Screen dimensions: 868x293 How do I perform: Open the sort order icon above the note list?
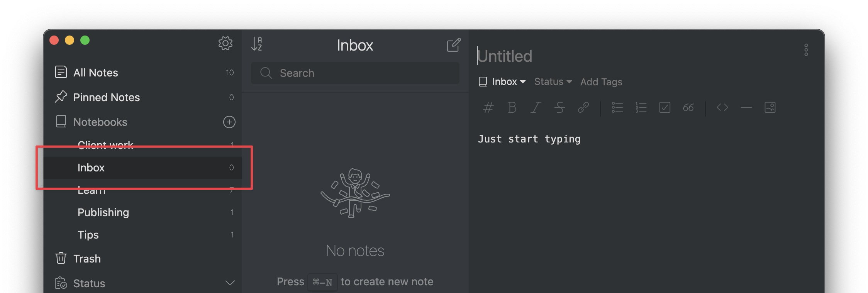pyautogui.click(x=257, y=44)
